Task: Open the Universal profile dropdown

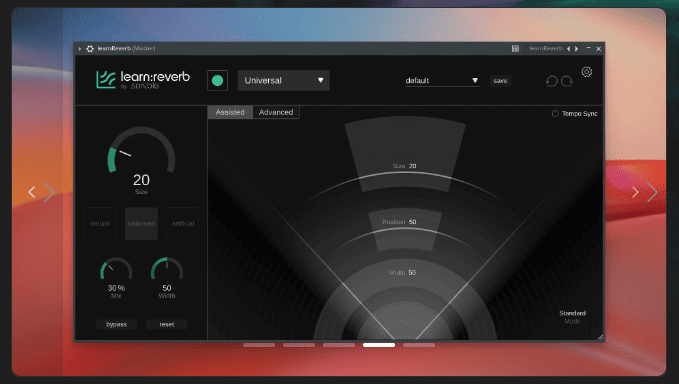Action: pos(284,81)
